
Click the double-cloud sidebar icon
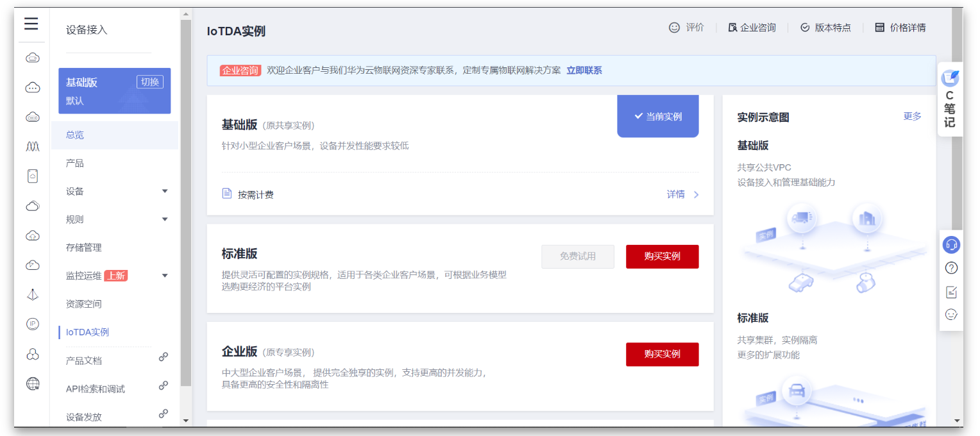[x=33, y=206]
